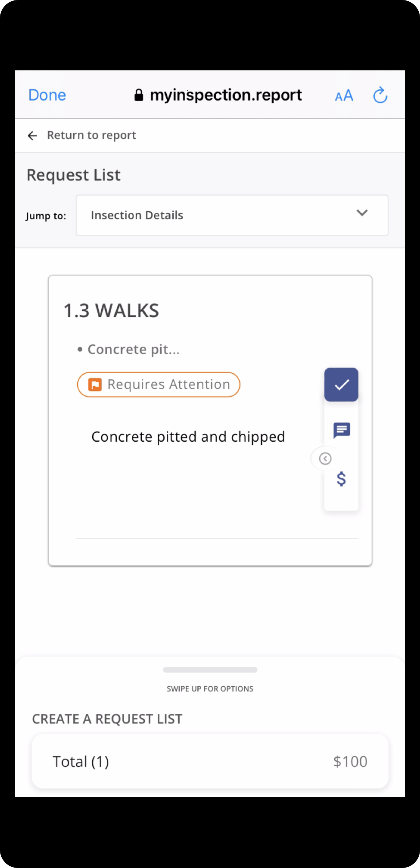The width and height of the screenshot is (420, 868).
Task: Tap the dollar icon to edit repair cost
Action: coord(341,479)
